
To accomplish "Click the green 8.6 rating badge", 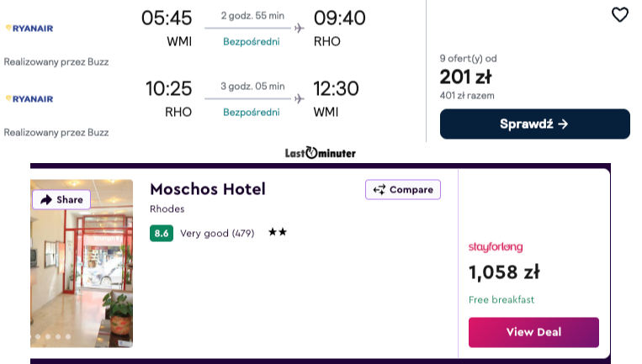I will tap(162, 233).
